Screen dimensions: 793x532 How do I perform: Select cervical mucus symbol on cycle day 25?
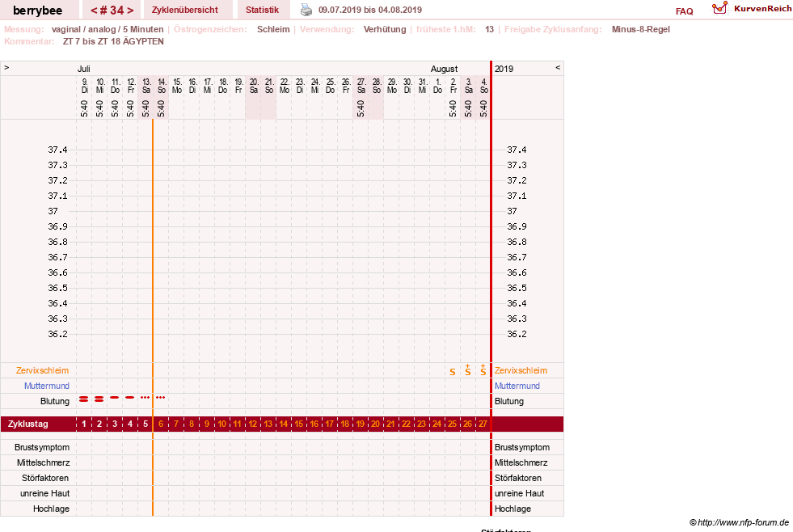coord(453,372)
